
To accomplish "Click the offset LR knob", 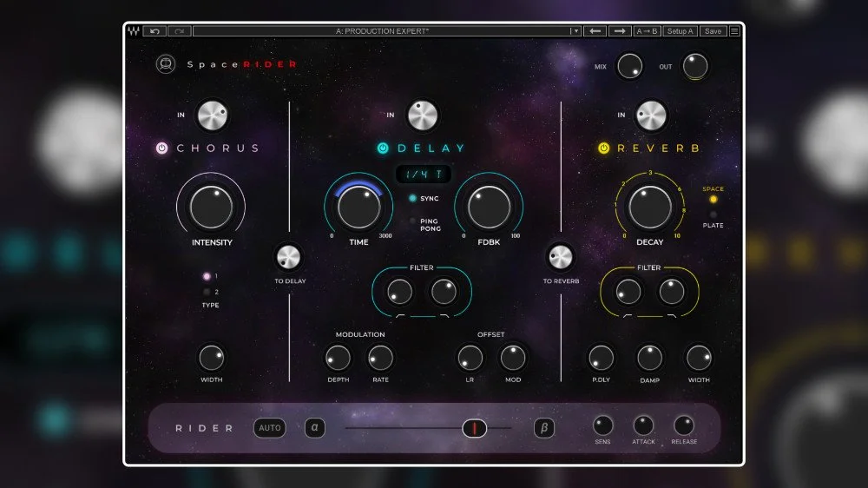I will click(x=470, y=358).
